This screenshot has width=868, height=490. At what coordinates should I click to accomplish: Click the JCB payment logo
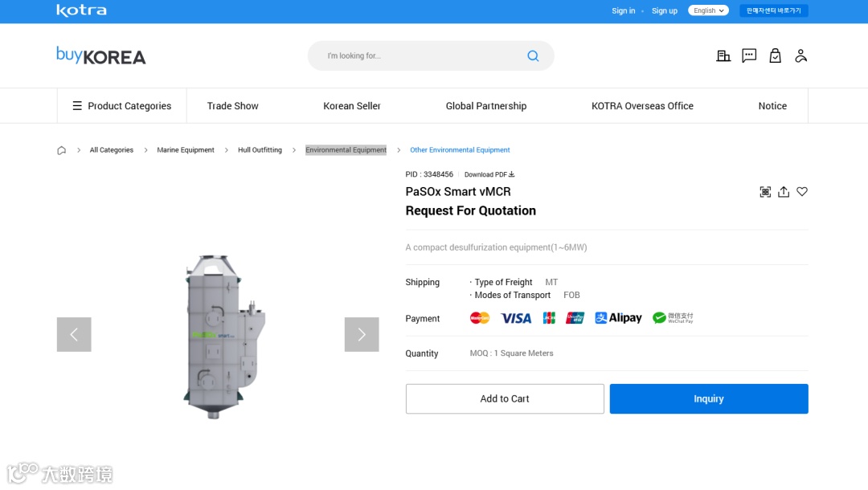[549, 318]
